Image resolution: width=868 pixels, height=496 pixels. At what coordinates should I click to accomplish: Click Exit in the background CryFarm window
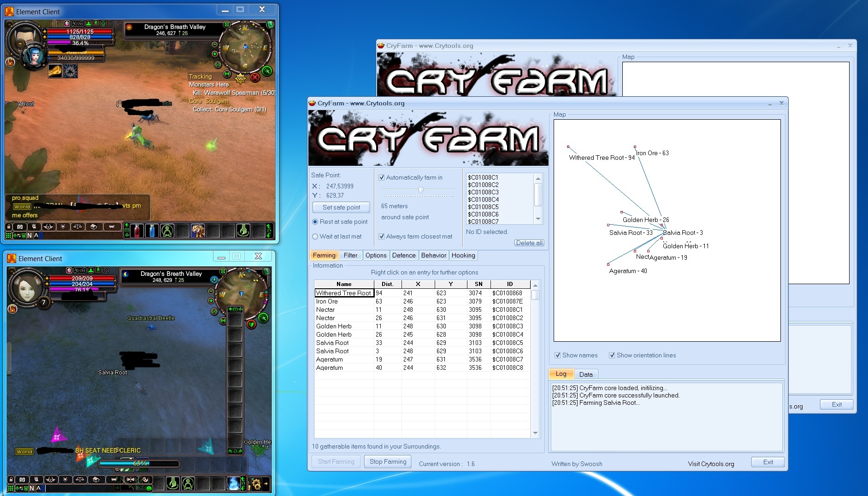pos(837,404)
